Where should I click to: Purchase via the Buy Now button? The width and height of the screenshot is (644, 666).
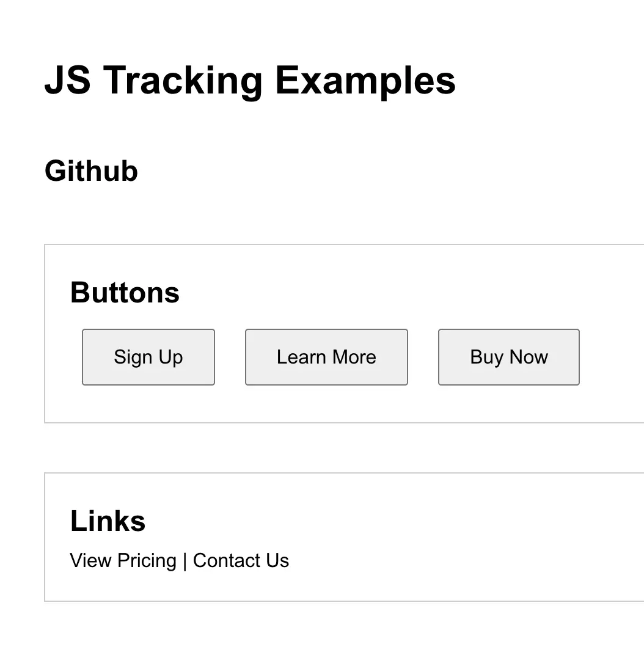[508, 357]
